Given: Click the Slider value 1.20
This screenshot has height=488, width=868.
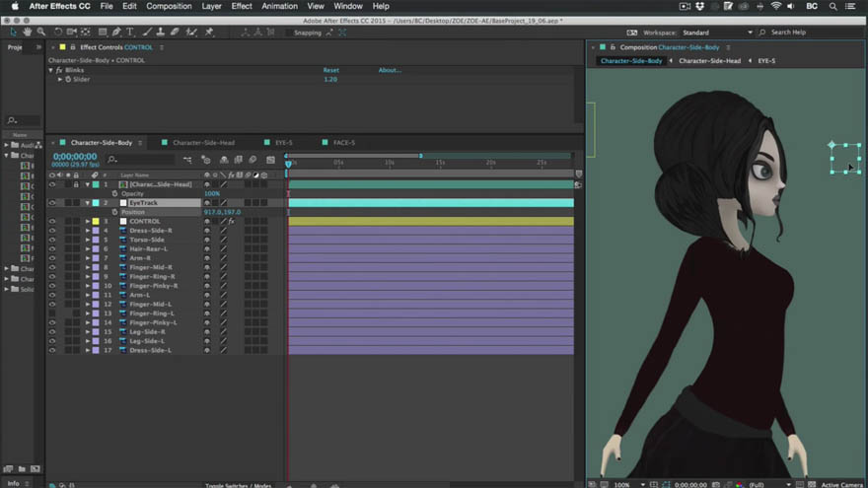Looking at the screenshot, I should pyautogui.click(x=330, y=80).
